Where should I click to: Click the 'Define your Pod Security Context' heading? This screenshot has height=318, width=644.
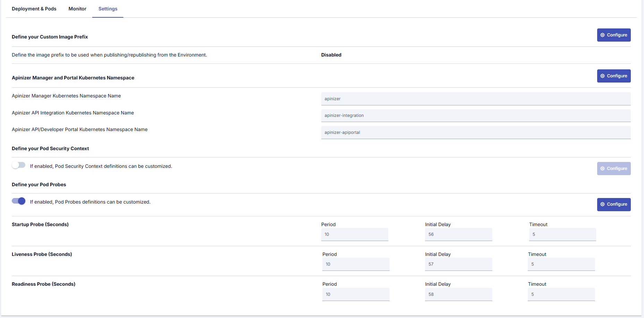click(x=50, y=148)
